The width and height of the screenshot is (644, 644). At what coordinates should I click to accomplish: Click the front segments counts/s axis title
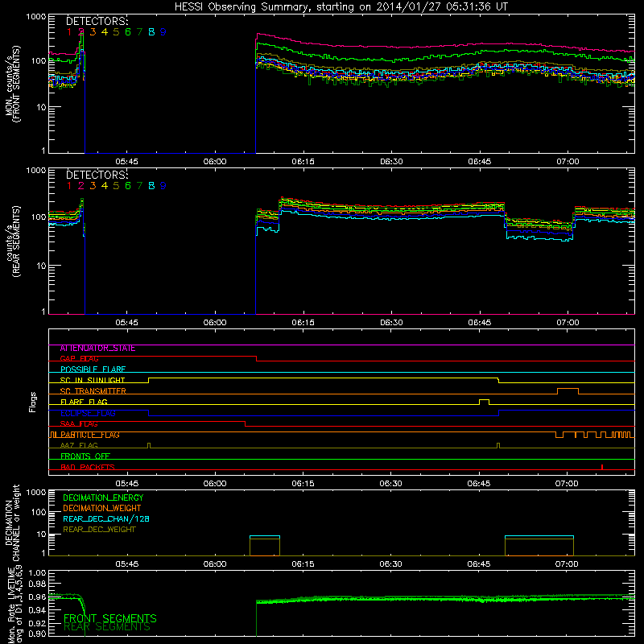click(x=13, y=84)
